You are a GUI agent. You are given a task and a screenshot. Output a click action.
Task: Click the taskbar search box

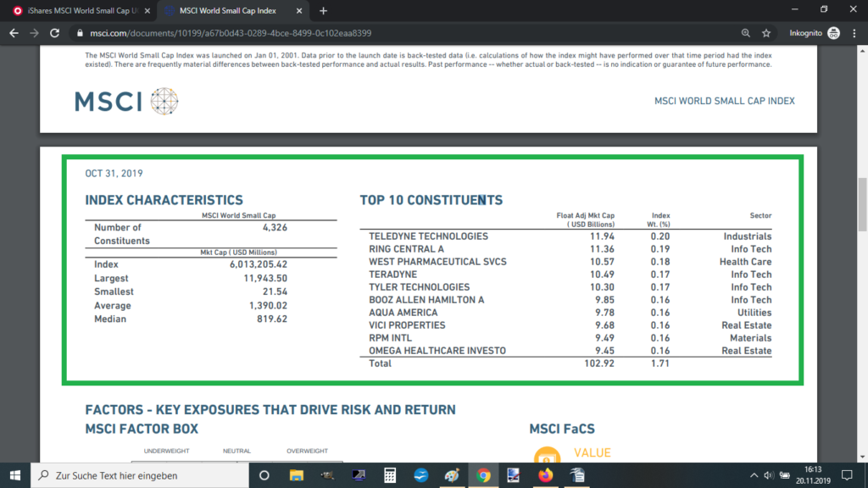click(140, 475)
